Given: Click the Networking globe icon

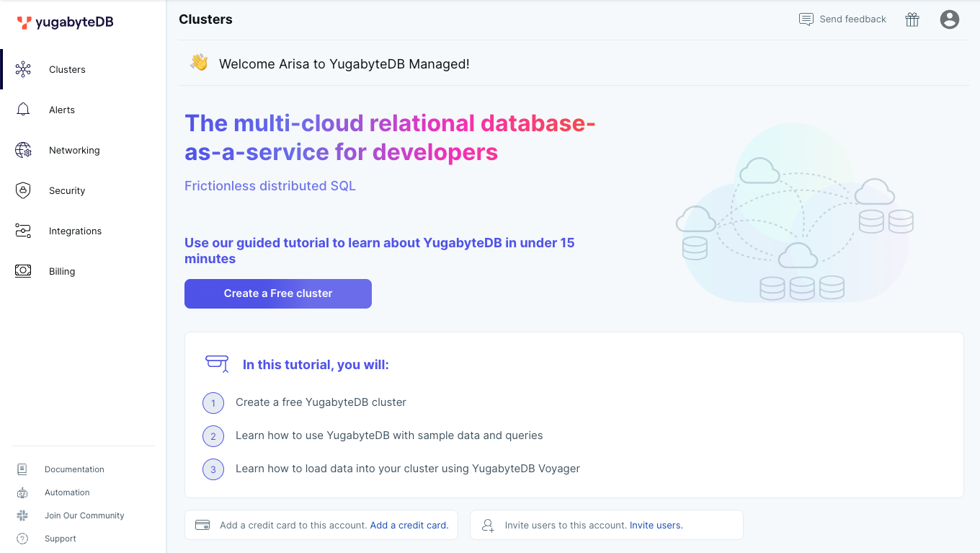Looking at the screenshot, I should [x=23, y=150].
